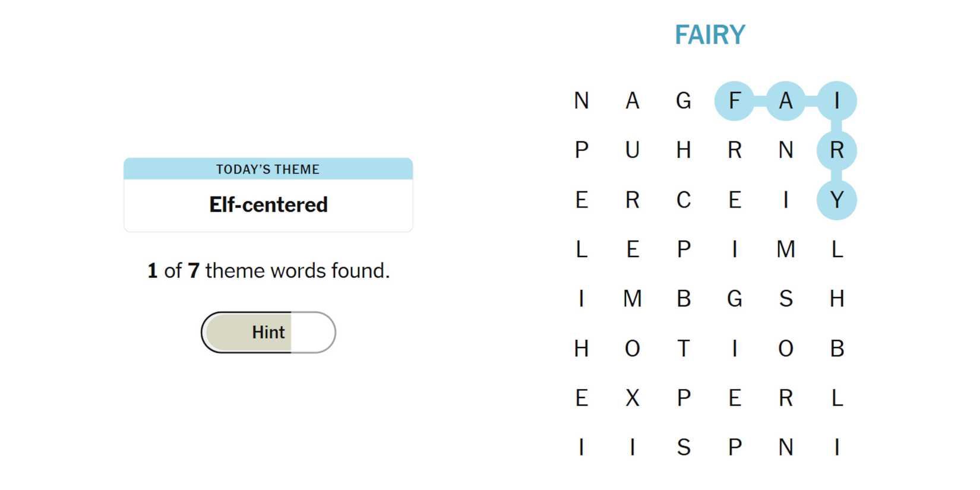Select the O right of left-column H
Screen dimensions: 980x490
[x=633, y=349]
